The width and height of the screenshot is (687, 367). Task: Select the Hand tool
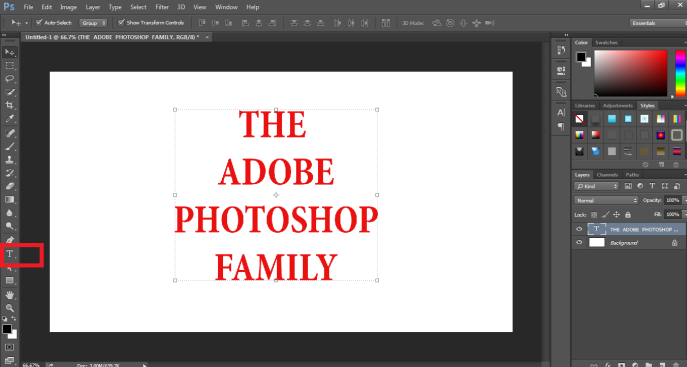pyautogui.click(x=10, y=295)
